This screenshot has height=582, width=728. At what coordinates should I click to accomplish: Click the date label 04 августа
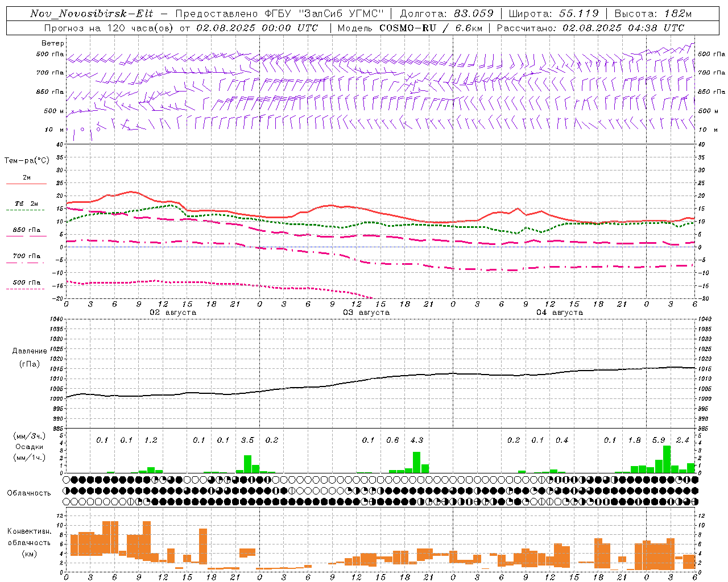pos(560,313)
